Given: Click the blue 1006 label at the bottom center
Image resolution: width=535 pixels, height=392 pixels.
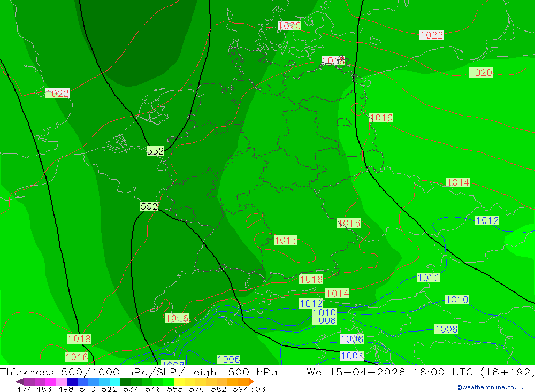Looking at the screenshot, I should click(x=228, y=359).
